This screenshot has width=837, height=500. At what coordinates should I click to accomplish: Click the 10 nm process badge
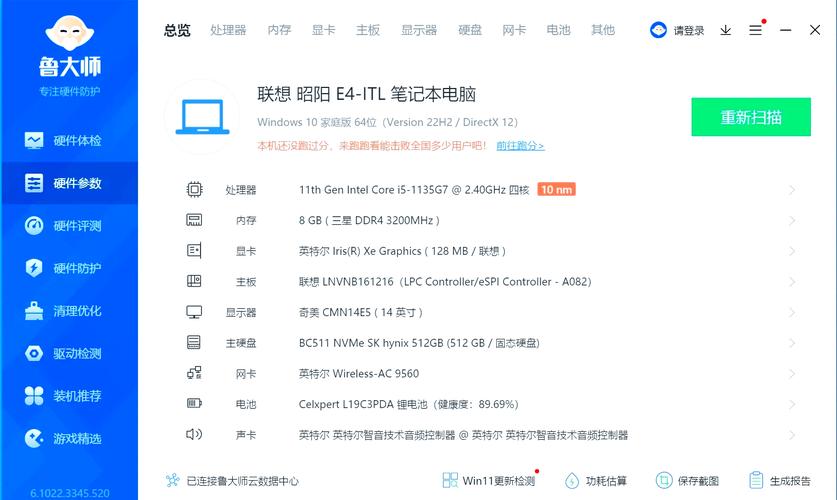point(556,189)
